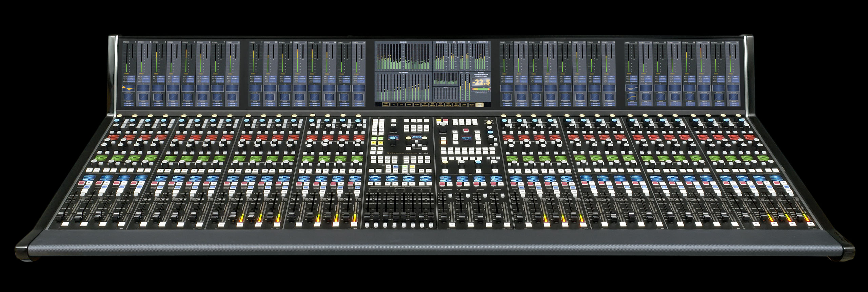
Task: Open the channel 8 dynamics graph
Action: (232, 97)
